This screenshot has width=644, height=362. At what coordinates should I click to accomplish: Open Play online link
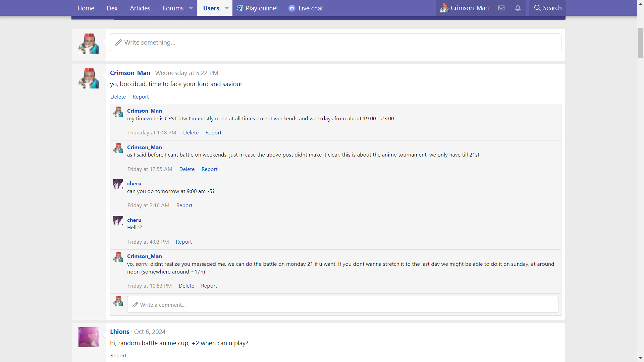pyautogui.click(x=257, y=8)
